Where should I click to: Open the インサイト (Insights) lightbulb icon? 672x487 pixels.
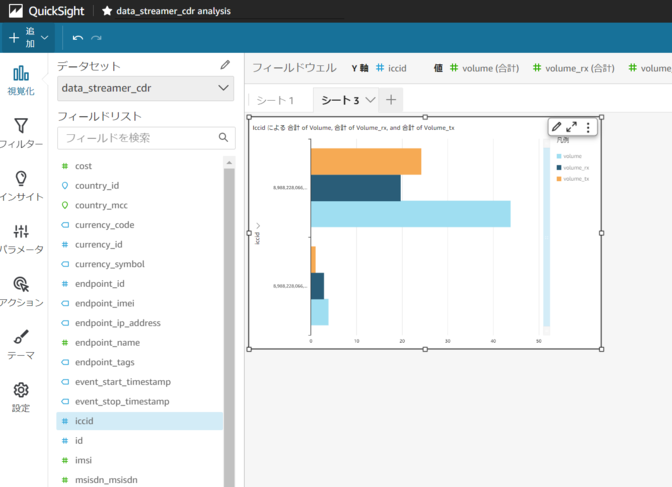click(21, 181)
